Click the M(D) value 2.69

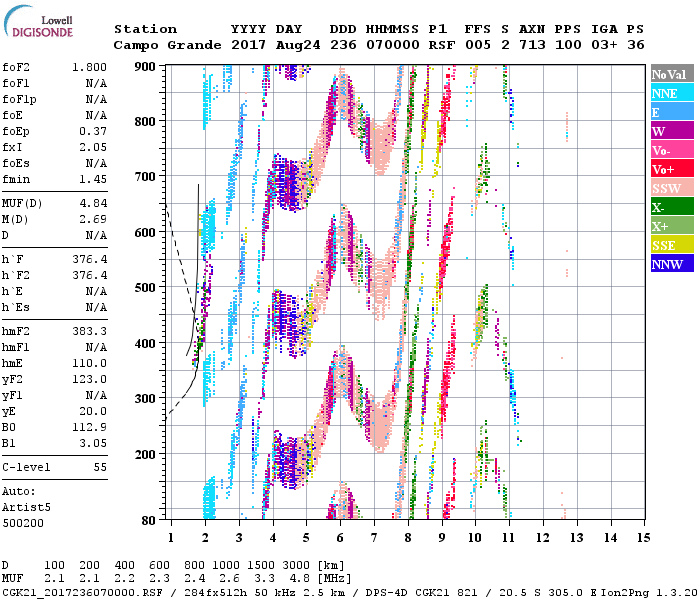(x=93, y=220)
